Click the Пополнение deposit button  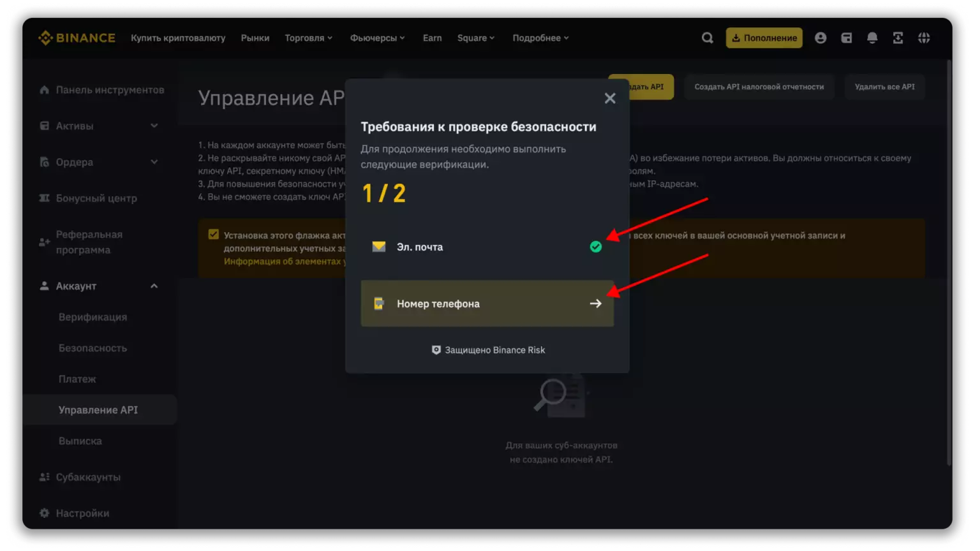coord(764,38)
